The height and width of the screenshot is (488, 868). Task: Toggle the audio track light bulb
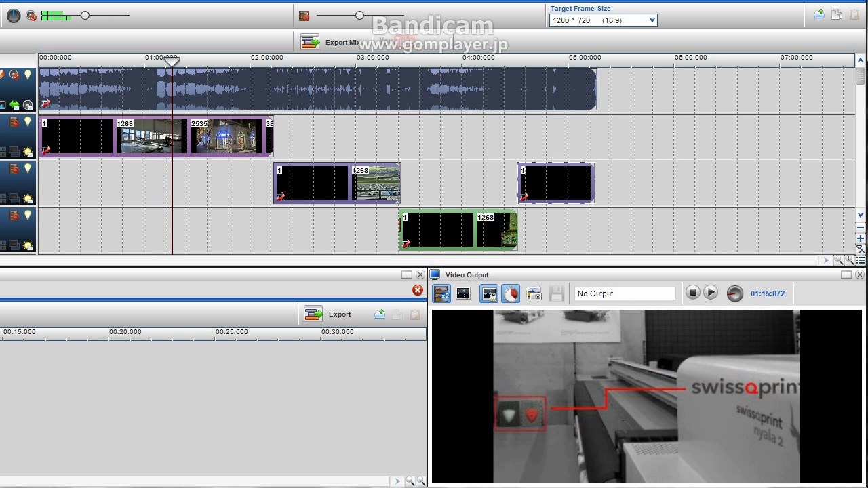pyautogui.click(x=28, y=75)
